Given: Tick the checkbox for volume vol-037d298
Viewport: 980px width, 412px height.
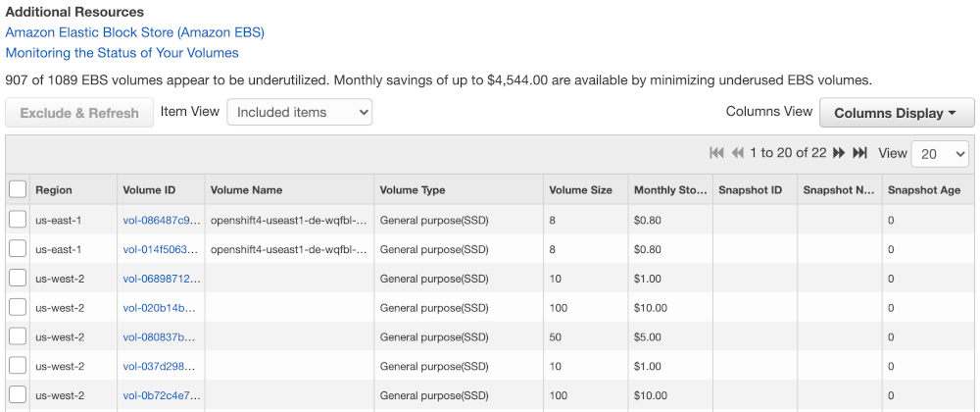Looking at the screenshot, I should 18,366.
